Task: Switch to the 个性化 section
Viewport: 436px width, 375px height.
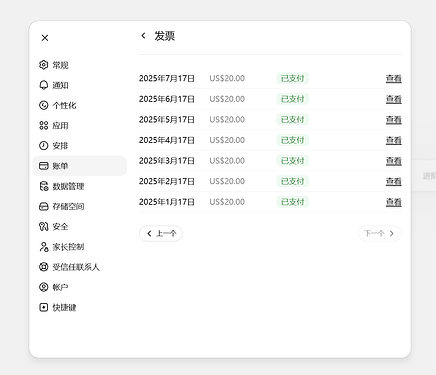Action: click(80, 105)
